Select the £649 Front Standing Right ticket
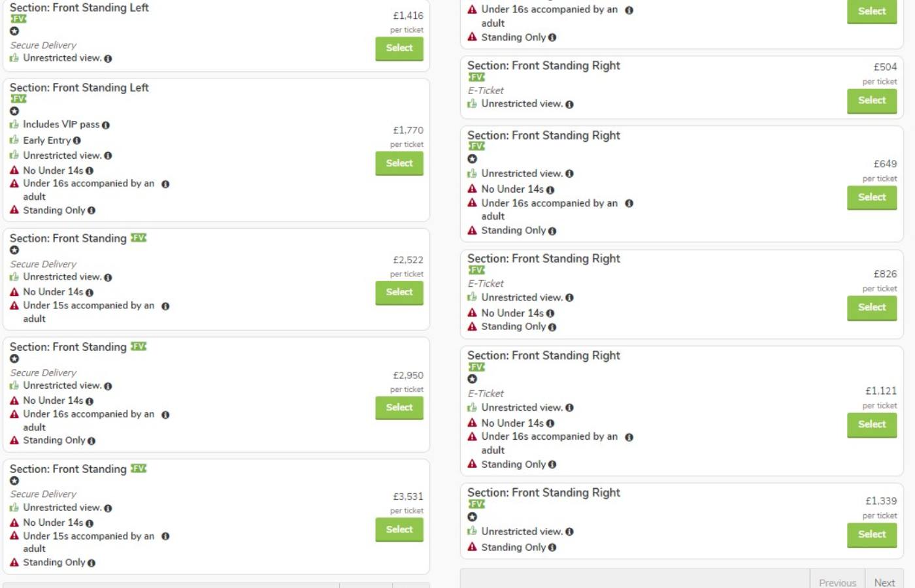 tap(872, 197)
